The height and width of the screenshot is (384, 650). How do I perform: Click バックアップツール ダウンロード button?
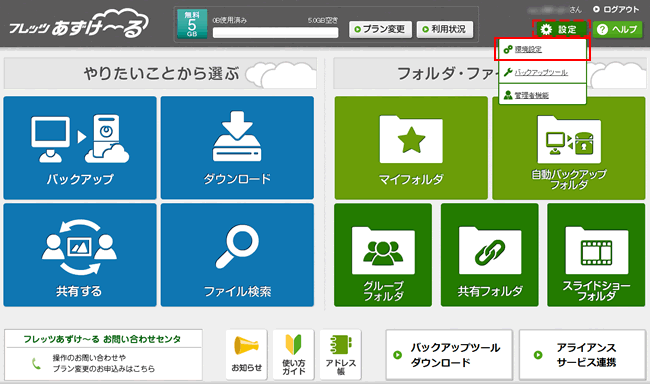coord(449,355)
